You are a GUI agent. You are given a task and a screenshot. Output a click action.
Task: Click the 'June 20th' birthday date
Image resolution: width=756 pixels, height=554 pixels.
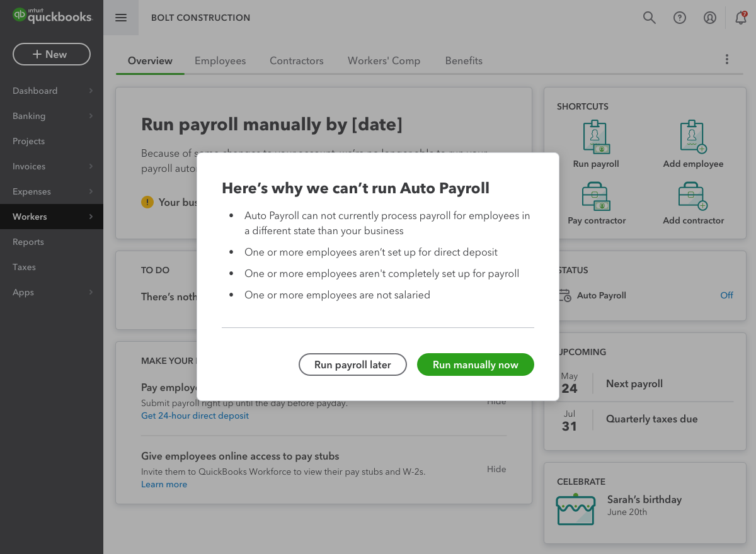pos(627,512)
